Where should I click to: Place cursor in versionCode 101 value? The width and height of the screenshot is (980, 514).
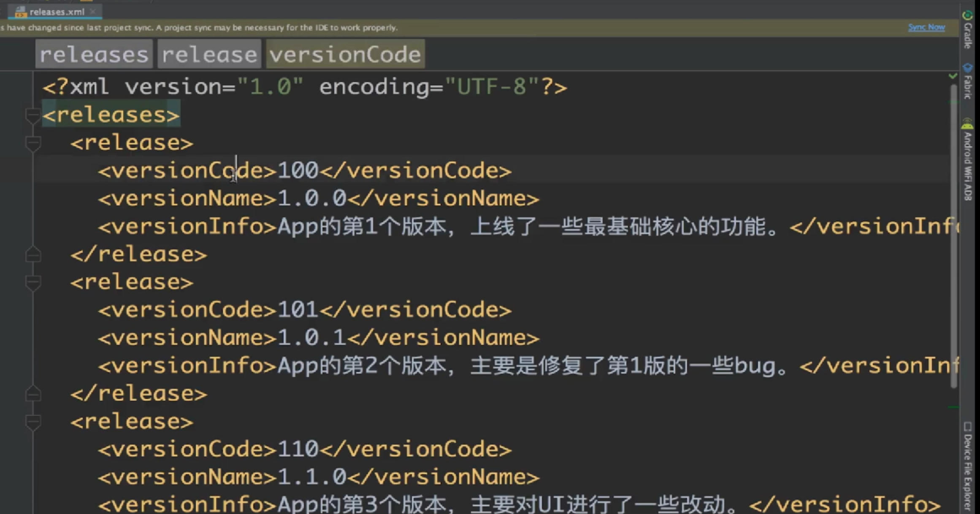tap(298, 310)
